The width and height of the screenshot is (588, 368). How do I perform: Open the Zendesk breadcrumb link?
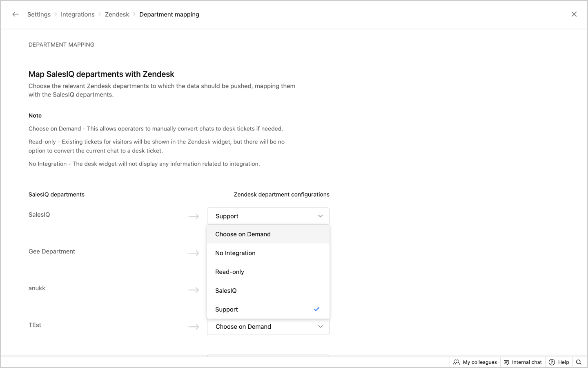click(x=117, y=14)
